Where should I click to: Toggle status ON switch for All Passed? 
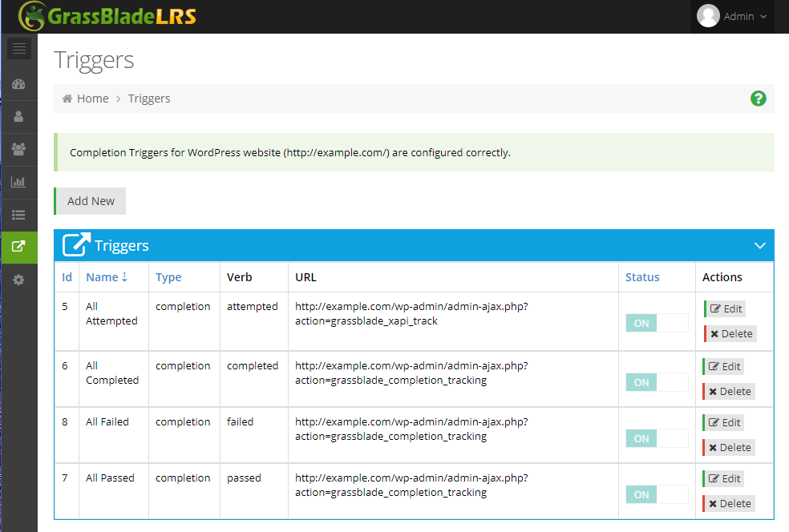point(657,494)
